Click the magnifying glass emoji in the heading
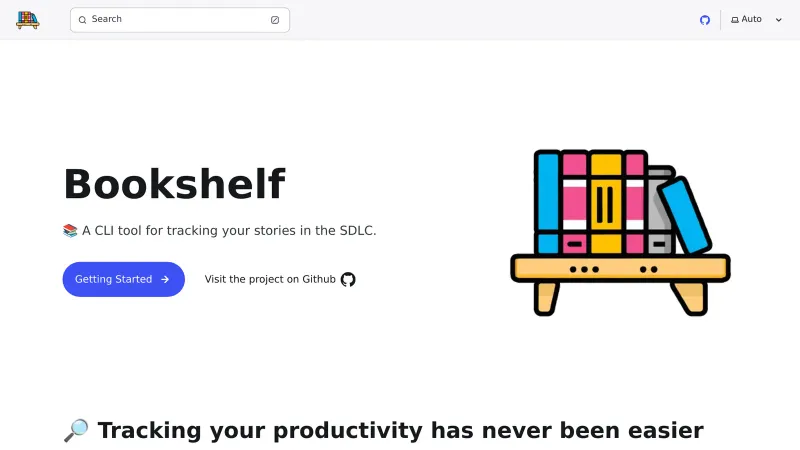 (x=76, y=431)
